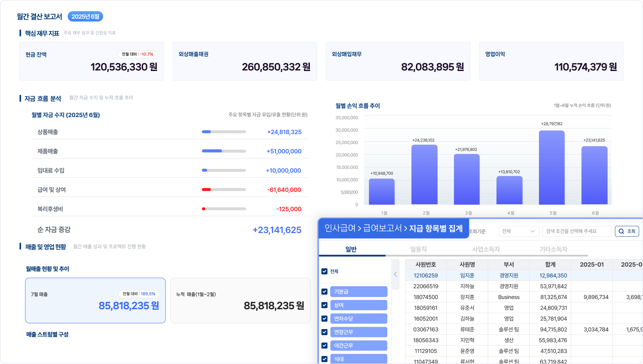643x364 pixels.
Task: Uncheck the 연차수당 checkbox
Action: 324,319
